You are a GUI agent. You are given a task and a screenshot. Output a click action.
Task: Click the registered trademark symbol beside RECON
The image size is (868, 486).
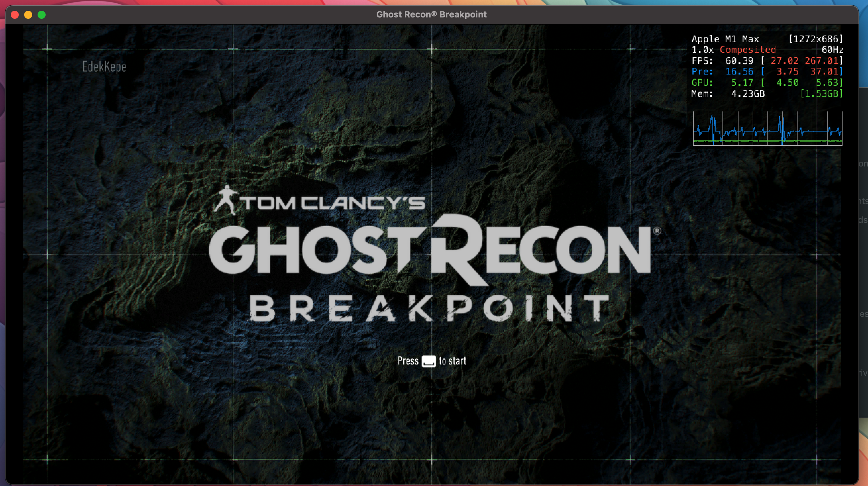[657, 231]
